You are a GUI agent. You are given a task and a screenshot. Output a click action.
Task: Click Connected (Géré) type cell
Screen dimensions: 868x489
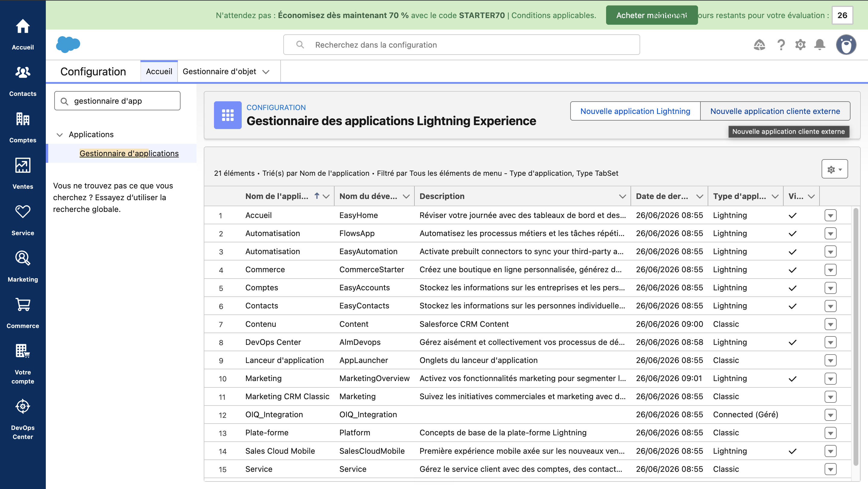pyautogui.click(x=745, y=415)
